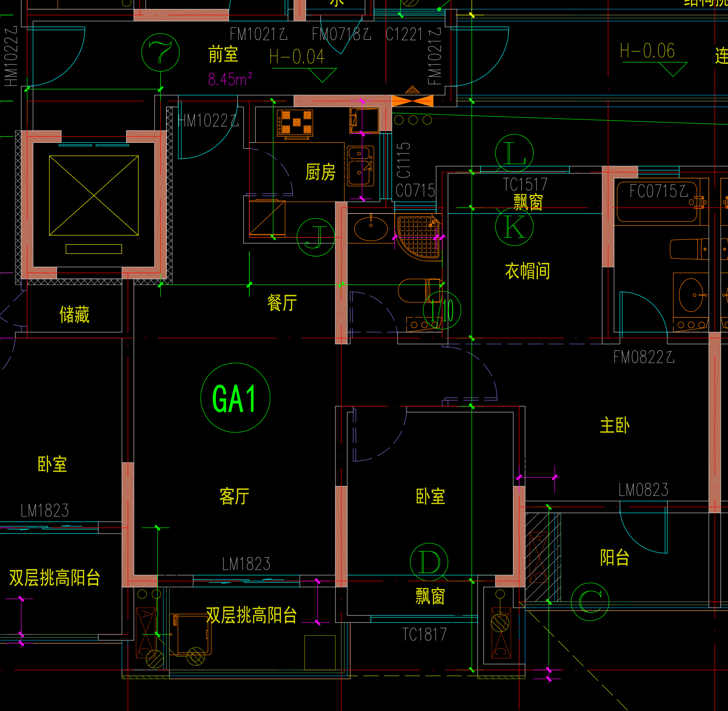This screenshot has height=711, width=728.
Task: Click the C1221 window tag
Action: click(x=404, y=34)
